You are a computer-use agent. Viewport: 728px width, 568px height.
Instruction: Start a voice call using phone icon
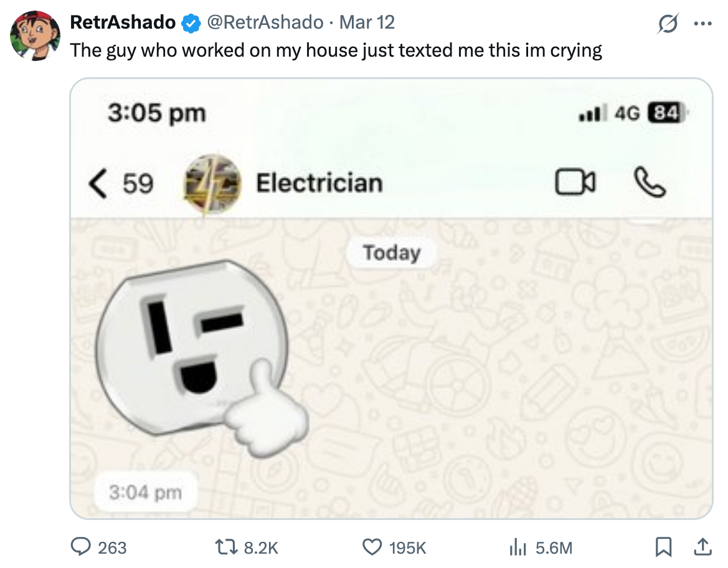tap(650, 183)
